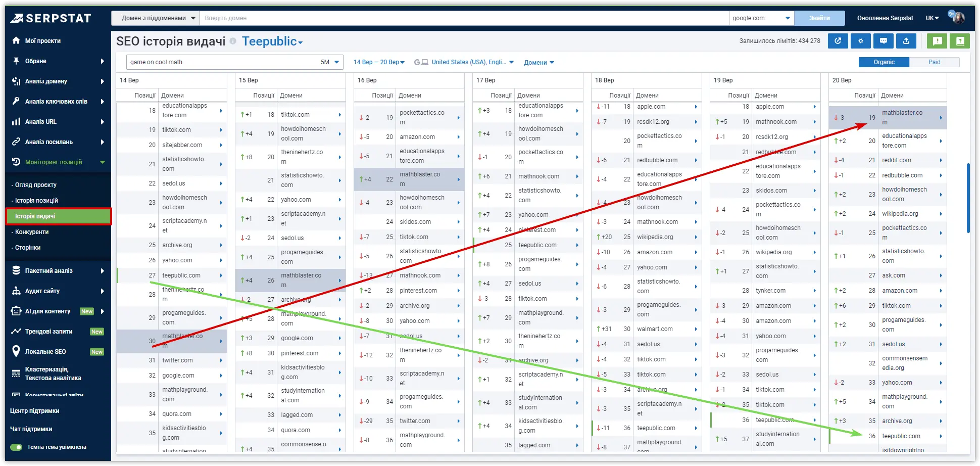This screenshot has width=980, height=466.
Task: Select Історія видачі in sidebar
Action: point(59,216)
